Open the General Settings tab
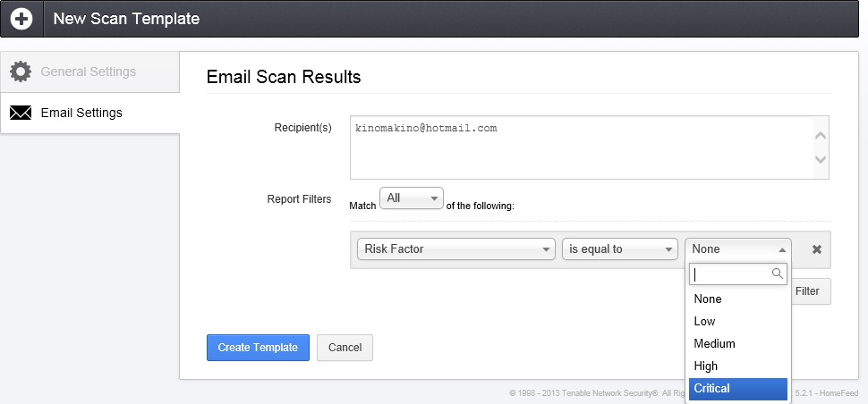This screenshot has width=868, height=404. (x=89, y=72)
